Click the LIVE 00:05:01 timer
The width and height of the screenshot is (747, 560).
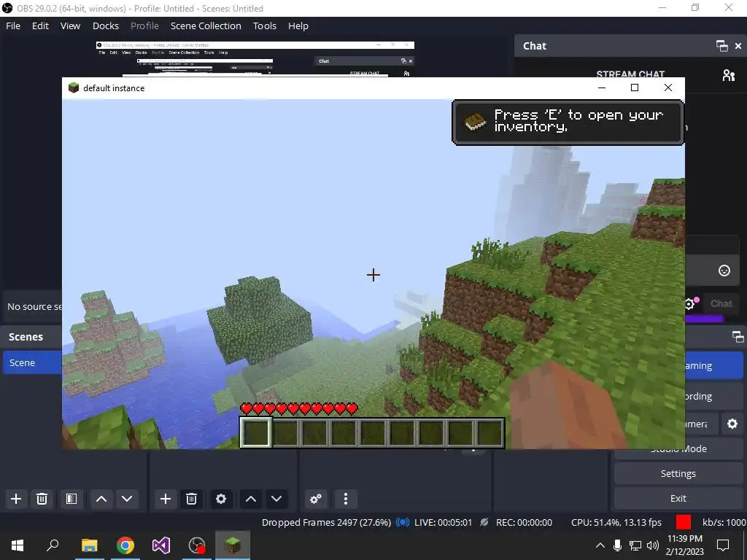(443, 522)
